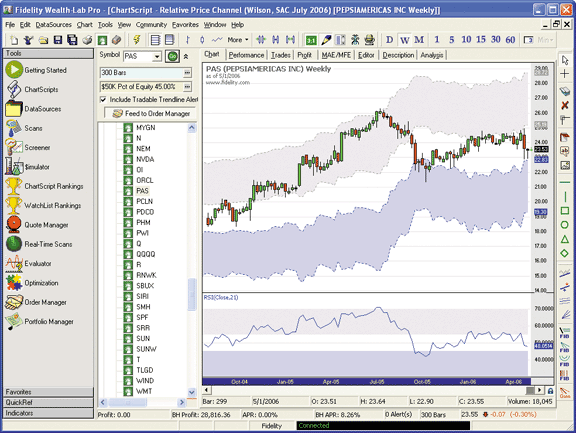
Task: Expand the QuickRef section
Action: [x=48, y=403]
